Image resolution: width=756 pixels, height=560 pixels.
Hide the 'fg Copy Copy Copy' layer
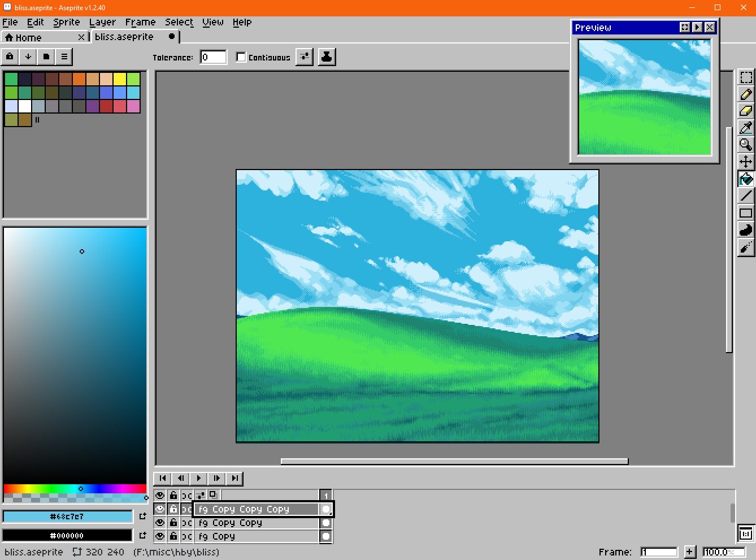click(160, 509)
